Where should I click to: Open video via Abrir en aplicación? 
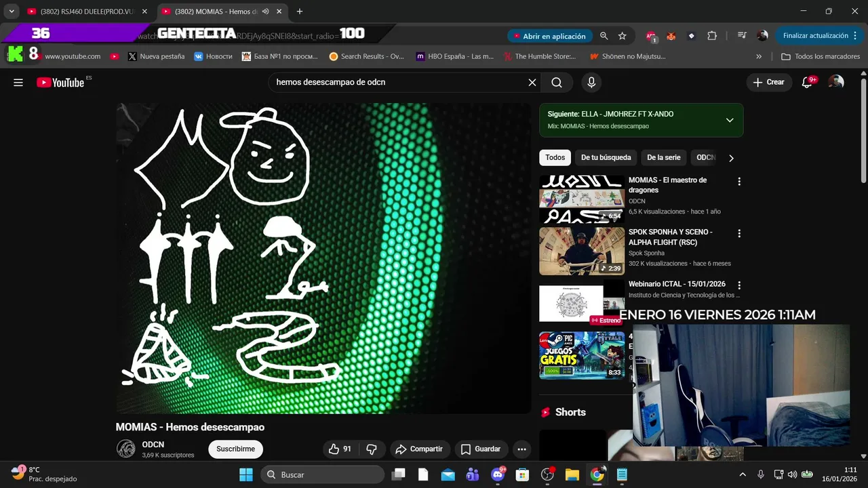549,36
